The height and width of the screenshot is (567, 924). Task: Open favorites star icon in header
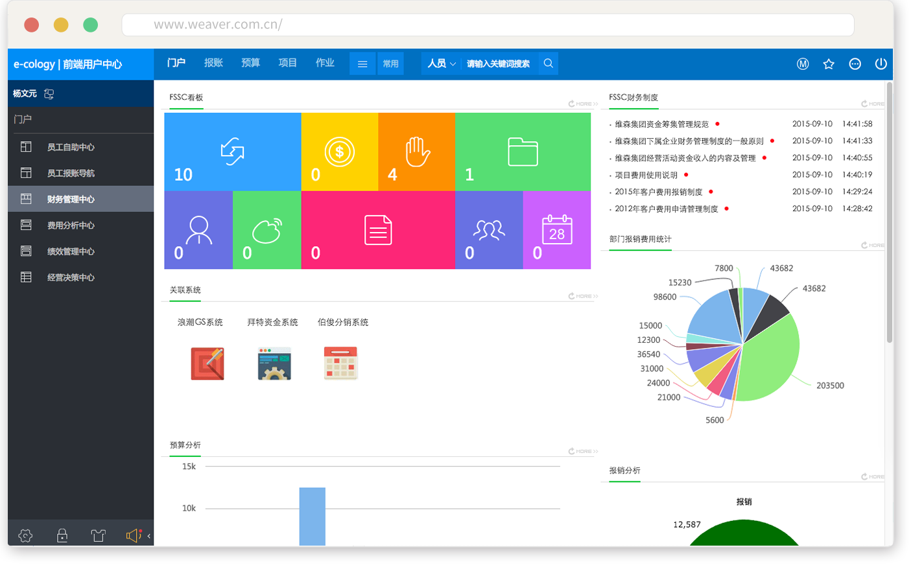coord(829,64)
